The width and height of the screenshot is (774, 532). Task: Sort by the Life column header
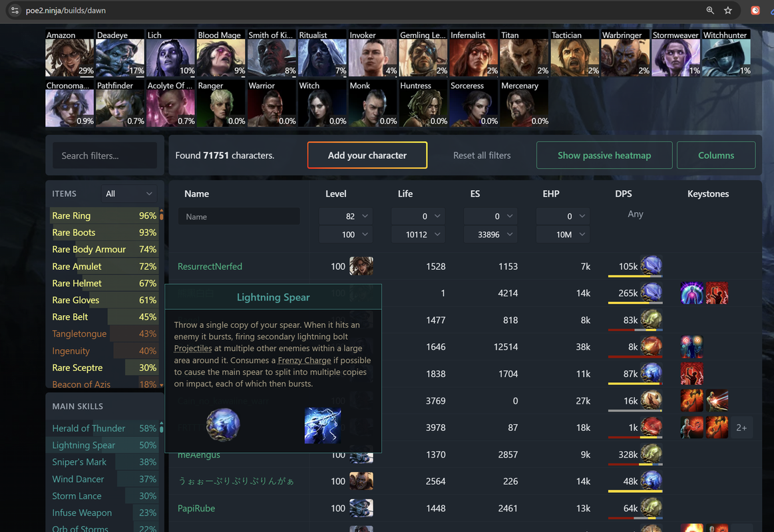coord(405,194)
